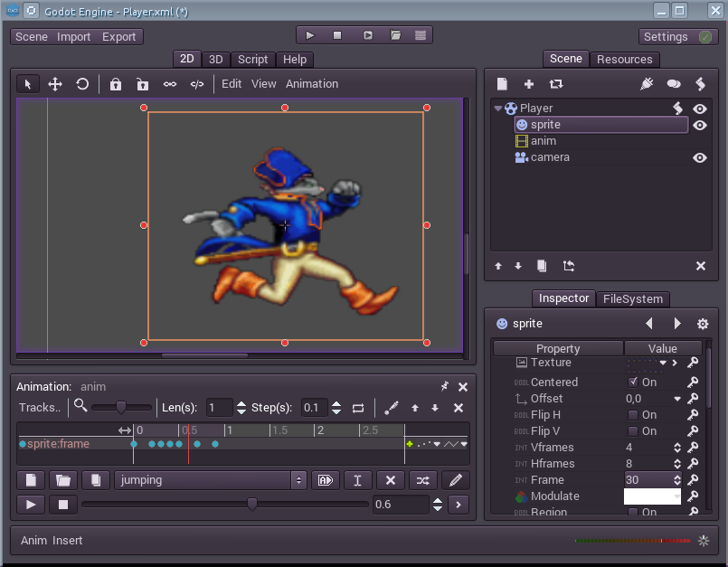
Task: Select the Move tool in the 2D toolbar
Action: [55, 84]
